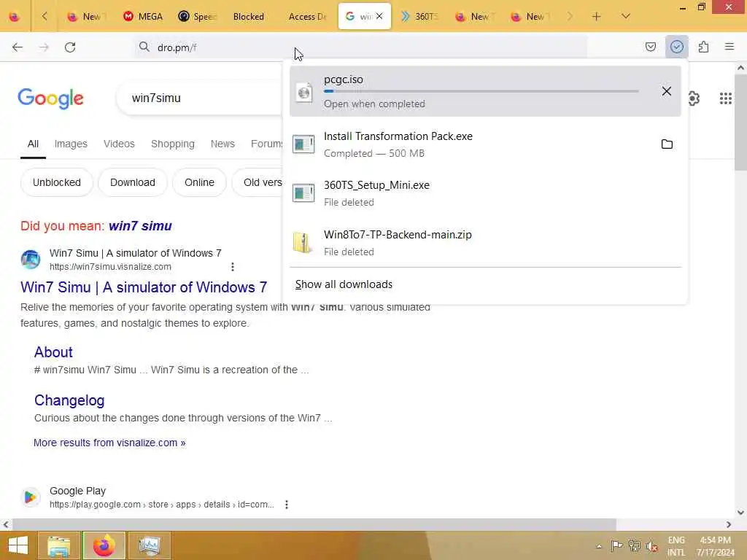This screenshot has height=560, width=747.
Task: Select the Videos search tab
Action: 119,144
